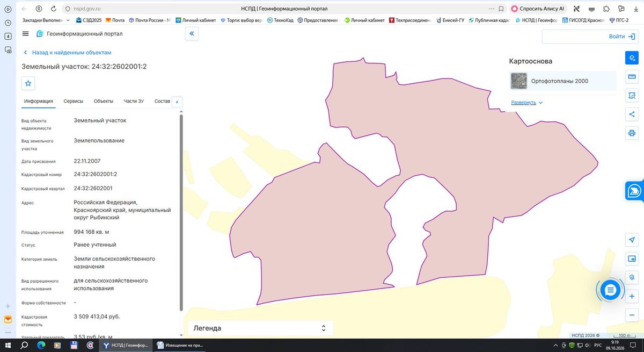This screenshot has width=644, height=352.
Task: Go back via Назад к найденным объектам
Action: coord(67,53)
